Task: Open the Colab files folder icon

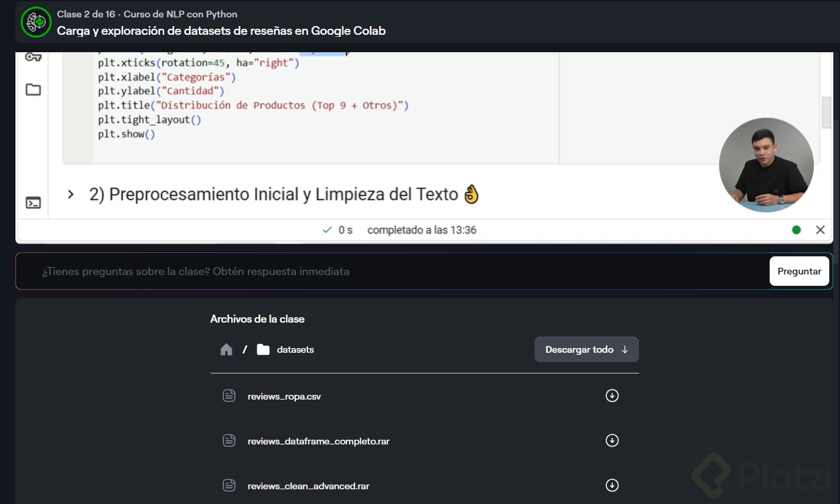Action: [33, 90]
